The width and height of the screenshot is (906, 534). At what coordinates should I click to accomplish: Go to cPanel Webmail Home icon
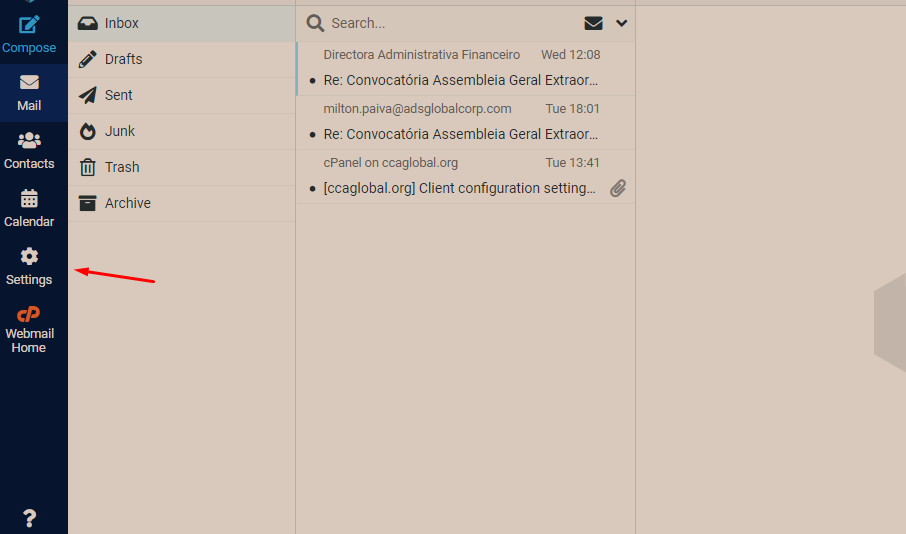pos(29,314)
